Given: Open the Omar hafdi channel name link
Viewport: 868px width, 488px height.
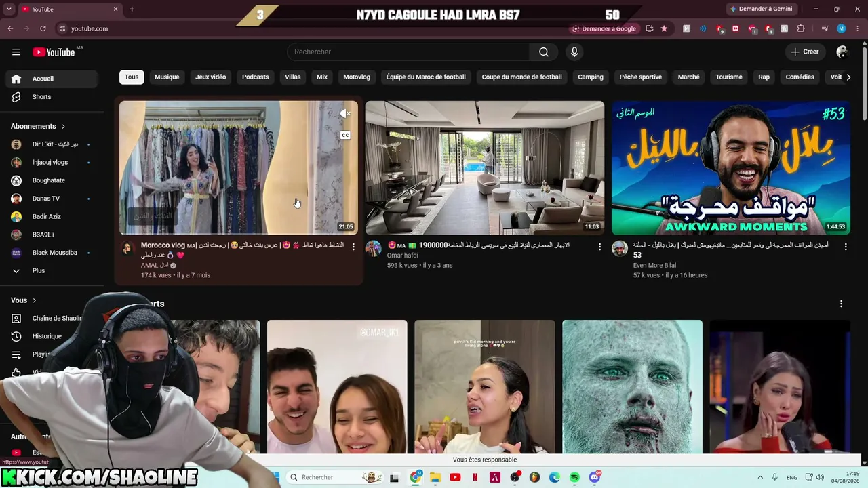Looking at the screenshot, I should click(x=403, y=256).
